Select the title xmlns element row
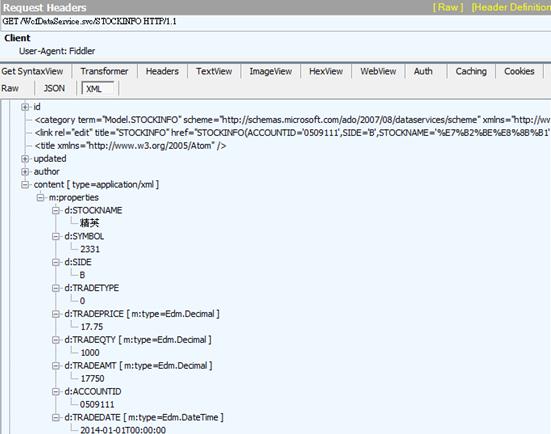Screen dimensions: 551x434 click(x=130, y=146)
